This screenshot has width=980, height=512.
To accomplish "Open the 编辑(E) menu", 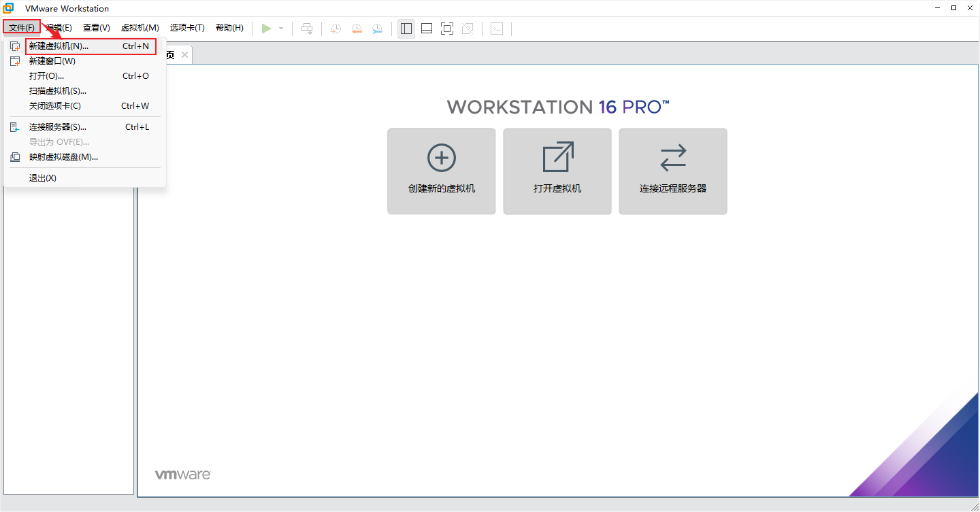I will pos(59,28).
